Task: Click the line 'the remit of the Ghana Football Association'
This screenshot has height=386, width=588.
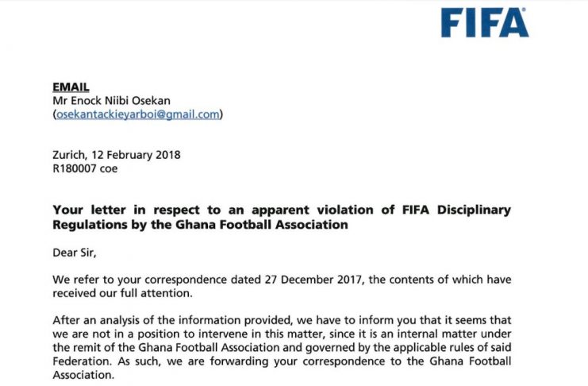Action: point(166,347)
